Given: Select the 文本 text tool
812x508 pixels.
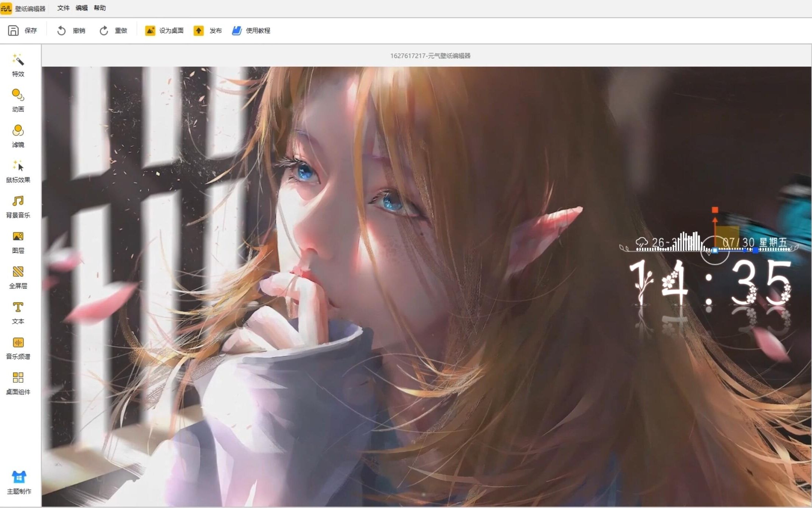Looking at the screenshot, I should 18,313.
